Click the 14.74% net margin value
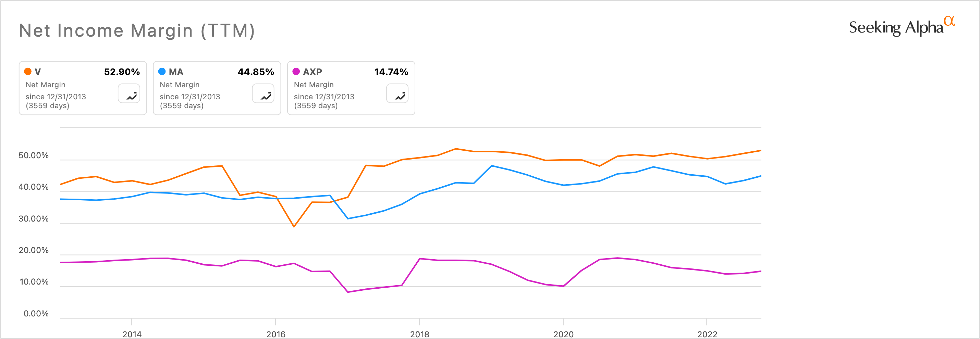980x339 pixels. pos(391,72)
